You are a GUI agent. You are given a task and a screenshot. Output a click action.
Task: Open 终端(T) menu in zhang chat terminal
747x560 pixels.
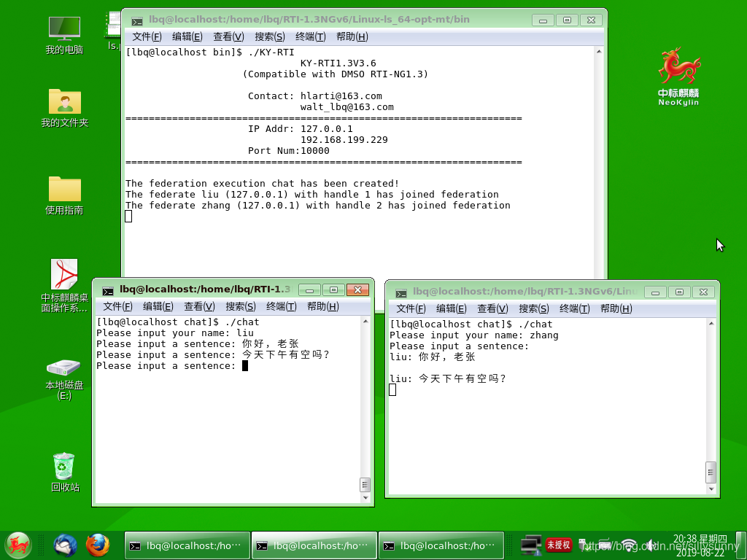click(x=574, y=308)
